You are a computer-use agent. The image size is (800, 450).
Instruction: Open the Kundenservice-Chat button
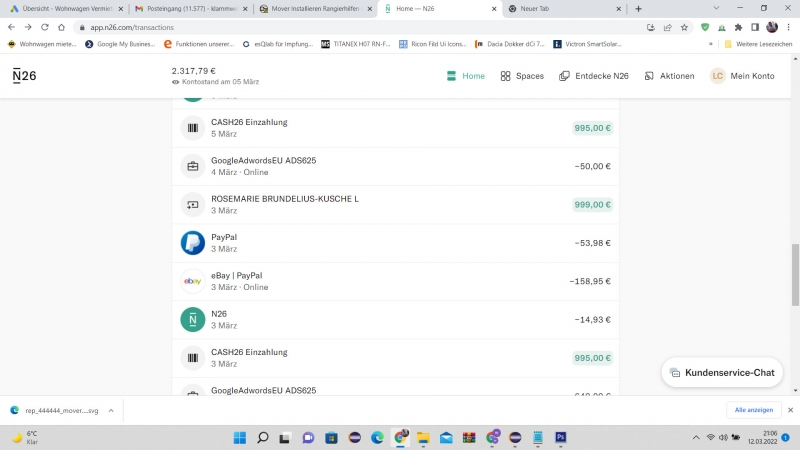(721, 372)
